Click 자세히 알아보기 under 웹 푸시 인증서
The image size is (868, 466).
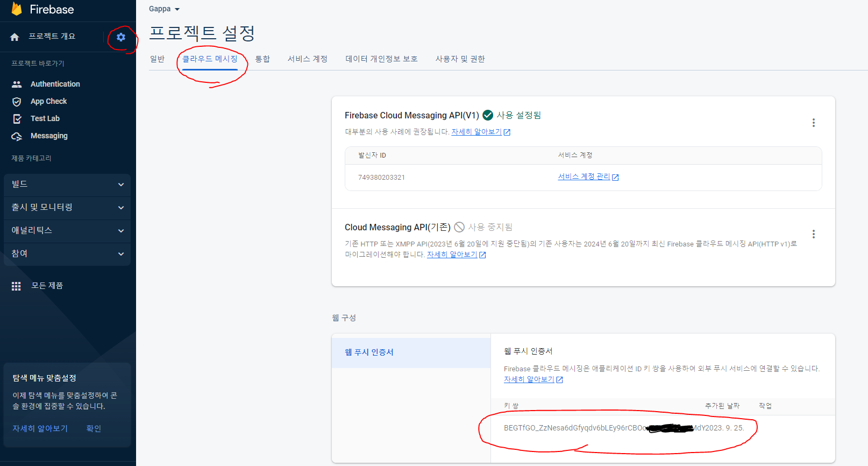click(529, 379)
